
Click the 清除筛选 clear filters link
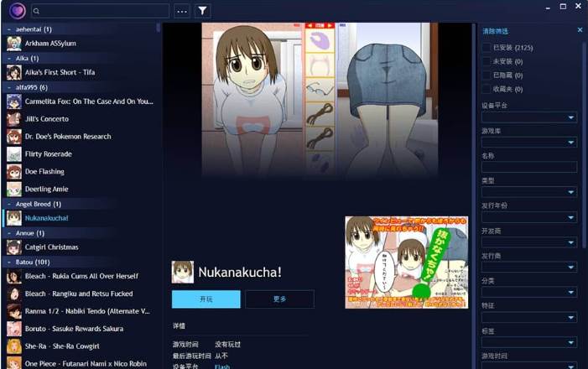pos(495,31)
